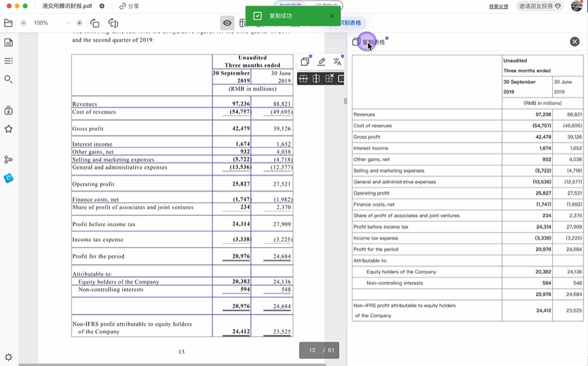Screen dimensions: 588x366
Task: Open the user avatar menu
Action: click(577, 6)
